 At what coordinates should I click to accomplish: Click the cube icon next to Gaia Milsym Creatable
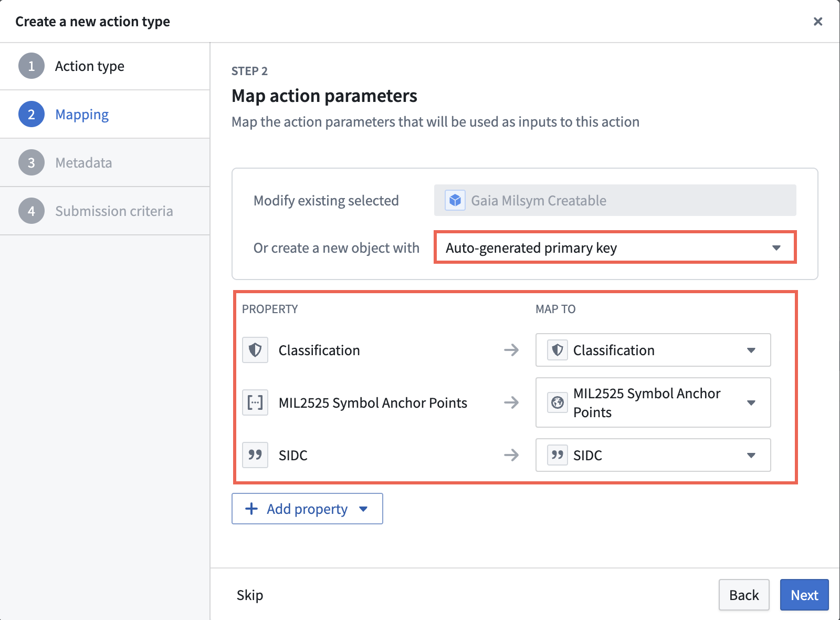coord(455,200)
